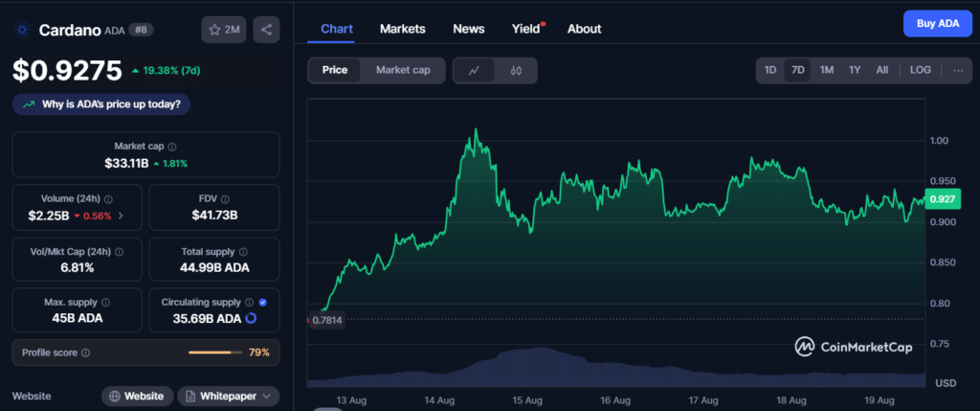Click Why is ADA's price up today
980x411 pixels.
(101, 104)
